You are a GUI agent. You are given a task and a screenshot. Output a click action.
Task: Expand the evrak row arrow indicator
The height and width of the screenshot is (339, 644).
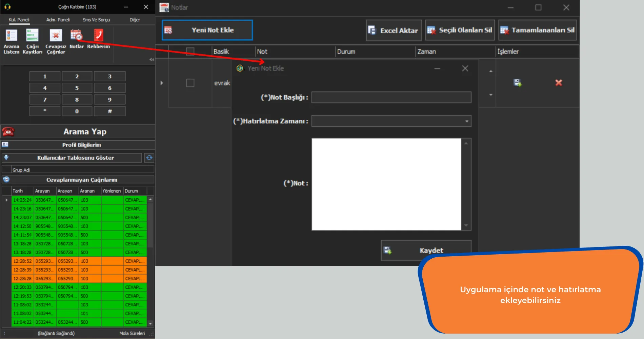pos(162,83)
